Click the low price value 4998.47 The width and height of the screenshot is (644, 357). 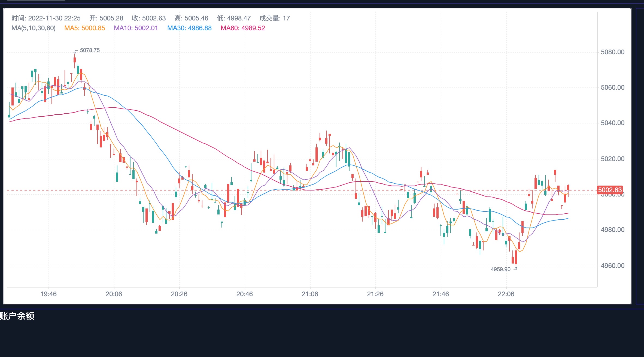(239, 18)
